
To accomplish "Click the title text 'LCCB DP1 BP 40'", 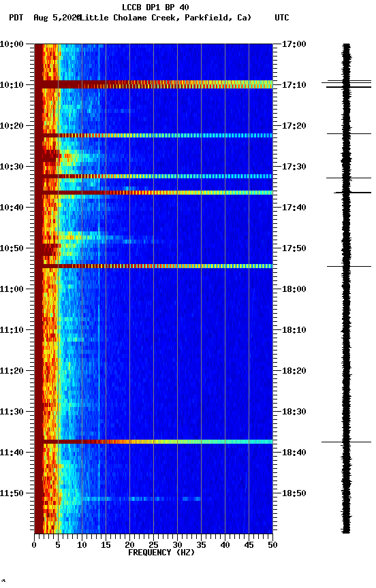I will pyautogui.click(x=155, y=7).
